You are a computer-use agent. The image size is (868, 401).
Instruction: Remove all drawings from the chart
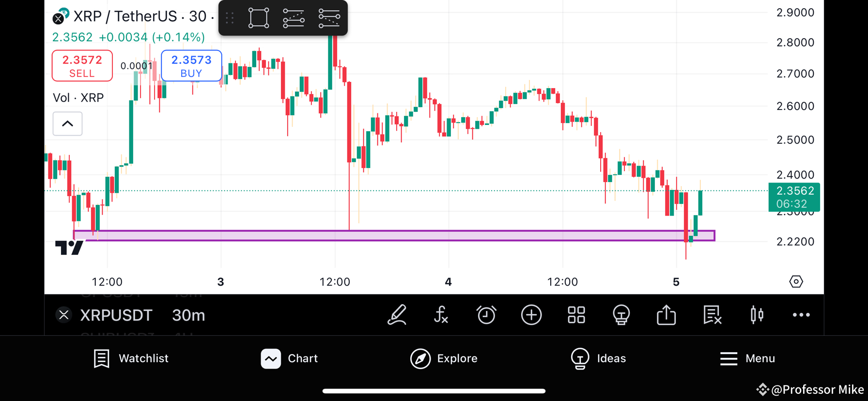click(x=712, y=315)
